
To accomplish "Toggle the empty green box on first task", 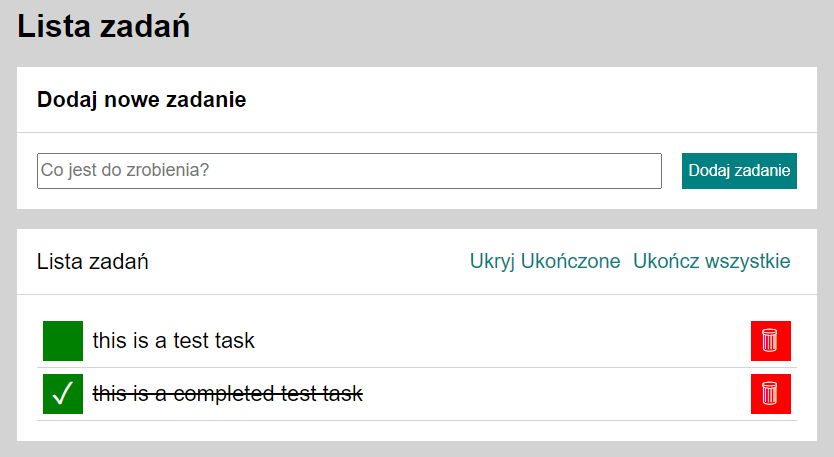I will 63,341.
